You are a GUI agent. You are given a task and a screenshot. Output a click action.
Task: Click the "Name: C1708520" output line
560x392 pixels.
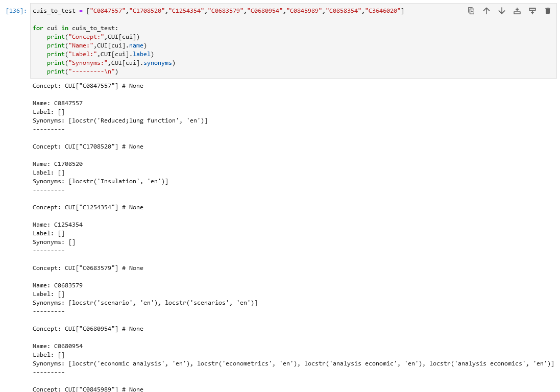[x=57, y=164]
